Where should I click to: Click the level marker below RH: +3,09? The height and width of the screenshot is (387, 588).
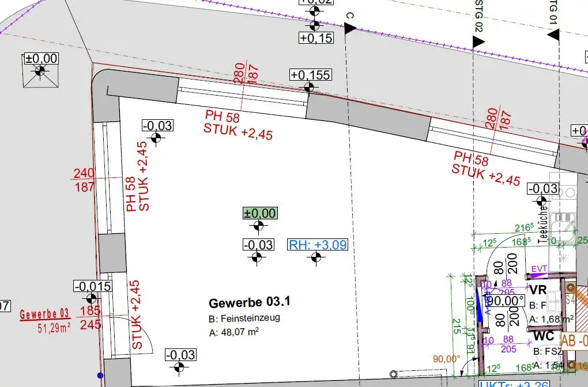coord(316,257)
